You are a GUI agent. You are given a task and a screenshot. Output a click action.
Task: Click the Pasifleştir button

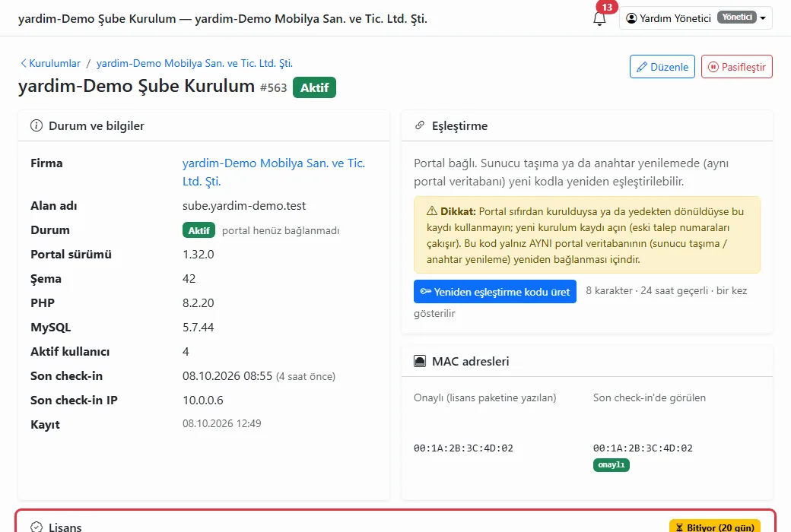736,67
